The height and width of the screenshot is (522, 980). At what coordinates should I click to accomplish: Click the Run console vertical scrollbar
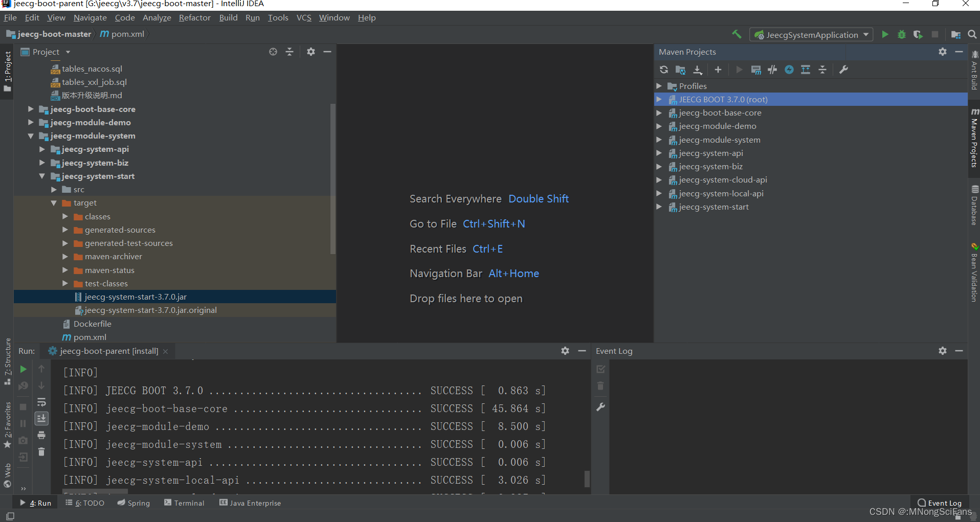587,479
